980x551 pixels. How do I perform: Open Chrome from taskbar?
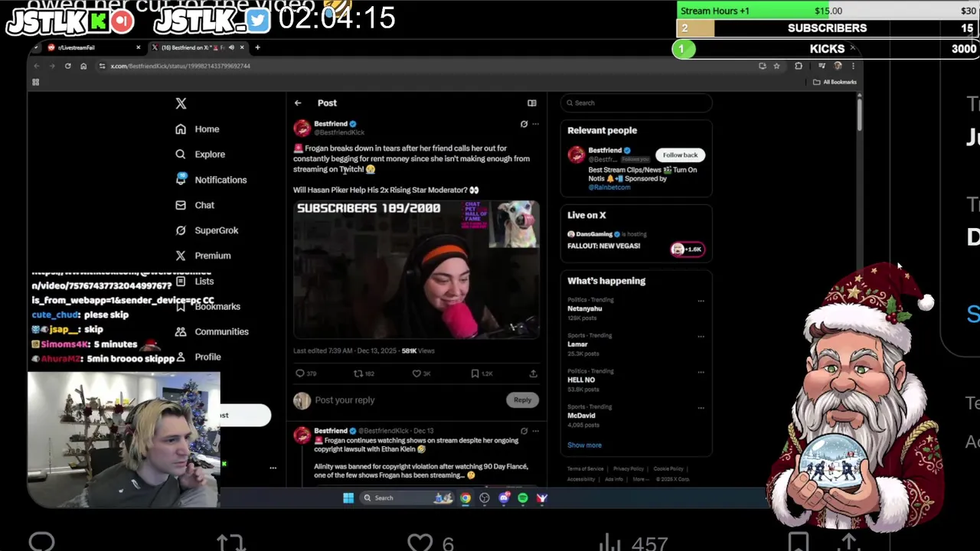pos(465,498)
